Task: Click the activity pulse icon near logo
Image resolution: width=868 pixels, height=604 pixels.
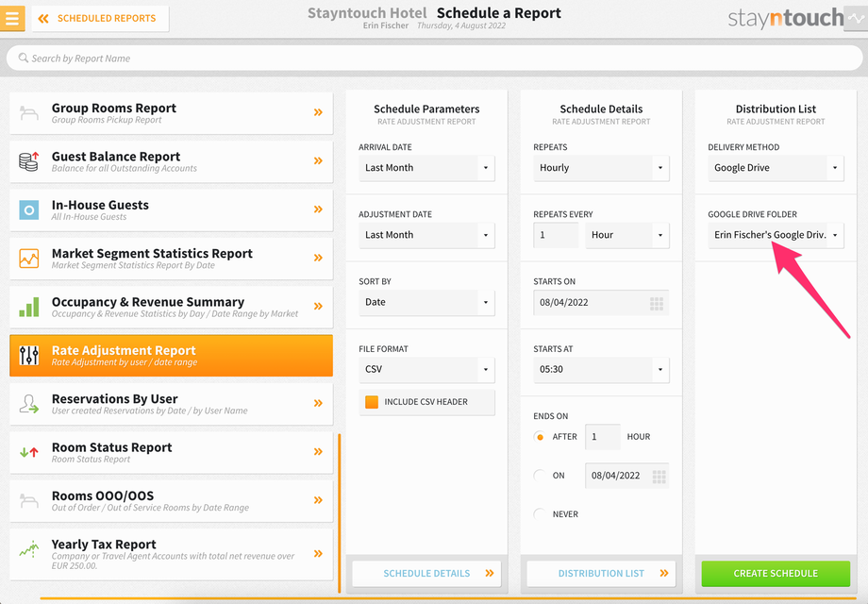Action: click(856, 18)
